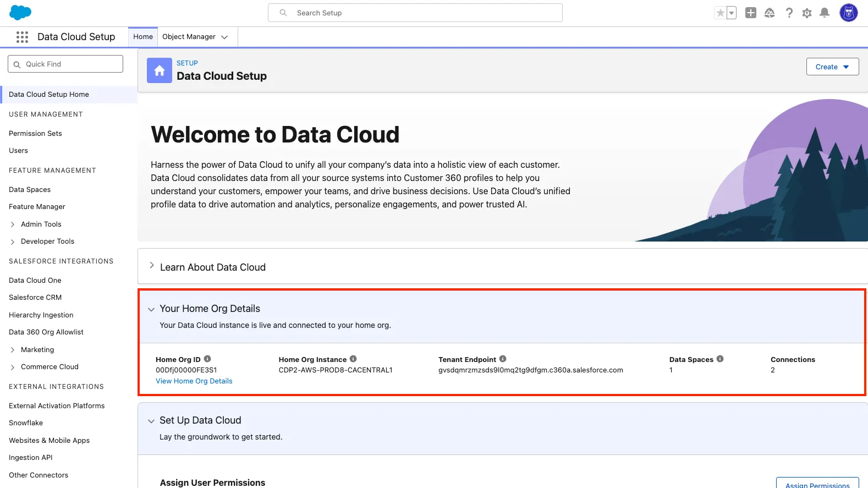Viewport: 868px width, 488px height.
Task: Open the App Launcher grid icon
Action: coord(22,37)
